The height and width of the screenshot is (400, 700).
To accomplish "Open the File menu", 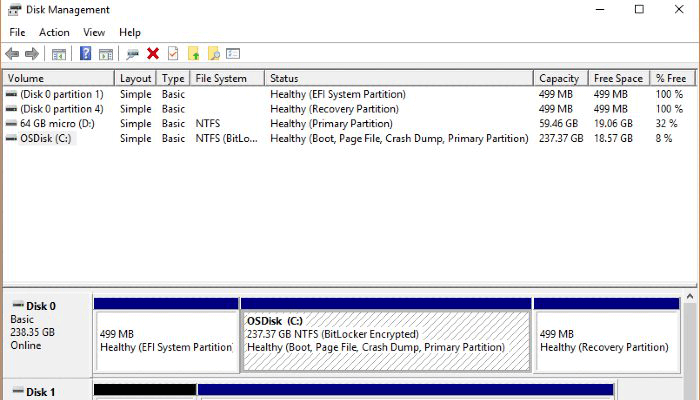I will coord(17,32).
